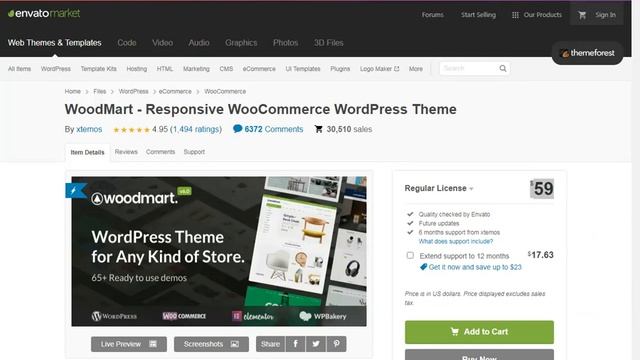Switch to the Support tab
Viewport: 640px width, 360px height.
pos(194,152)
